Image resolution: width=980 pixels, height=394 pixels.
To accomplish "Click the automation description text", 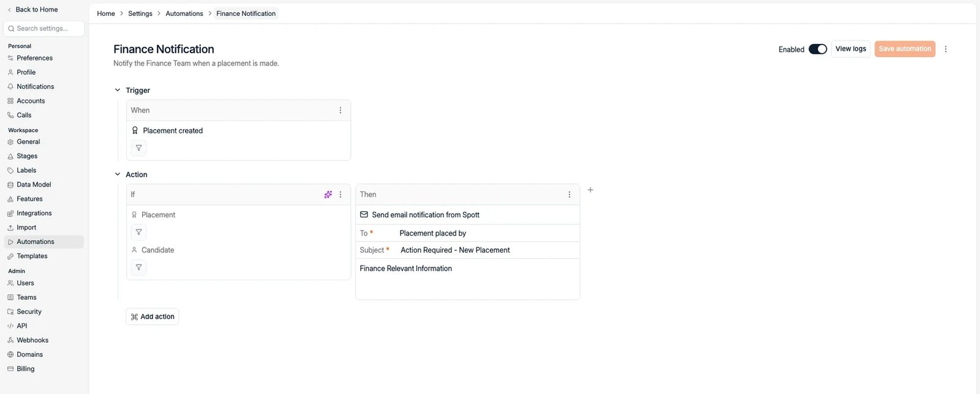I will point(196,64).
